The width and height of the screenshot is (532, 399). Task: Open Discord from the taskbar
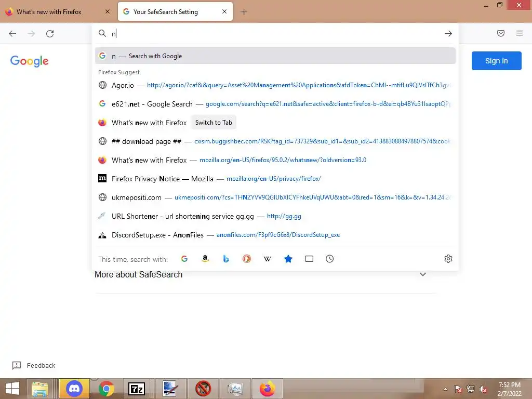[74, 389]
